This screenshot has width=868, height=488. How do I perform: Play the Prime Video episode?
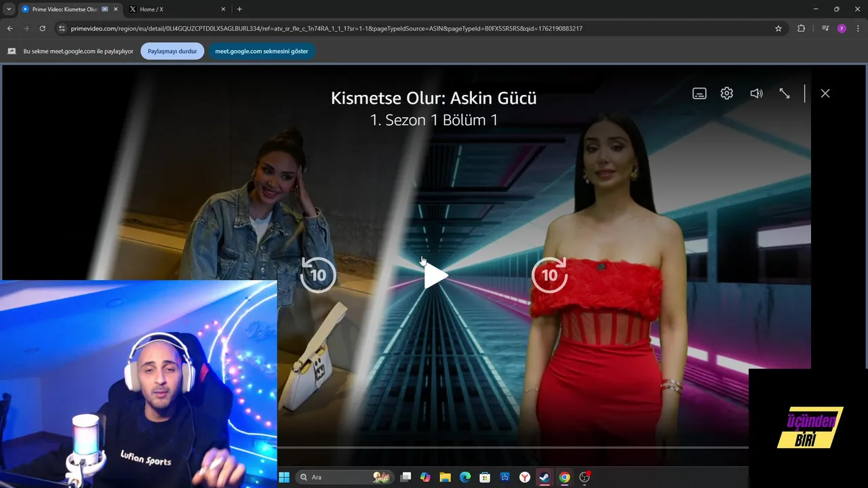click(435, 275)
